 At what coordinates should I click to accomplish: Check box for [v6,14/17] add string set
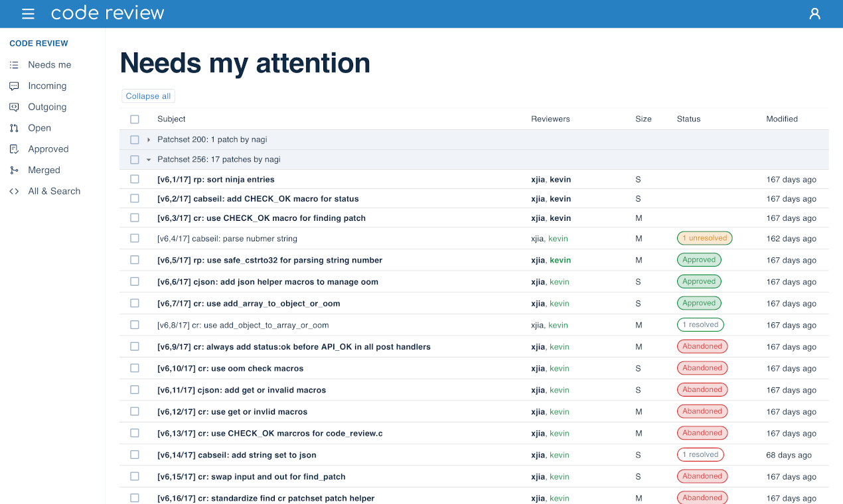135,454
